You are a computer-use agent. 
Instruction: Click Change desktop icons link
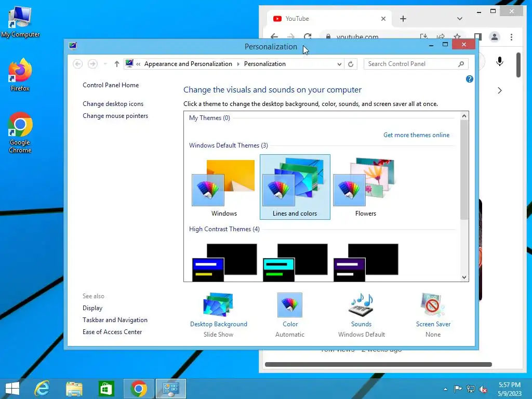(113, 104)
